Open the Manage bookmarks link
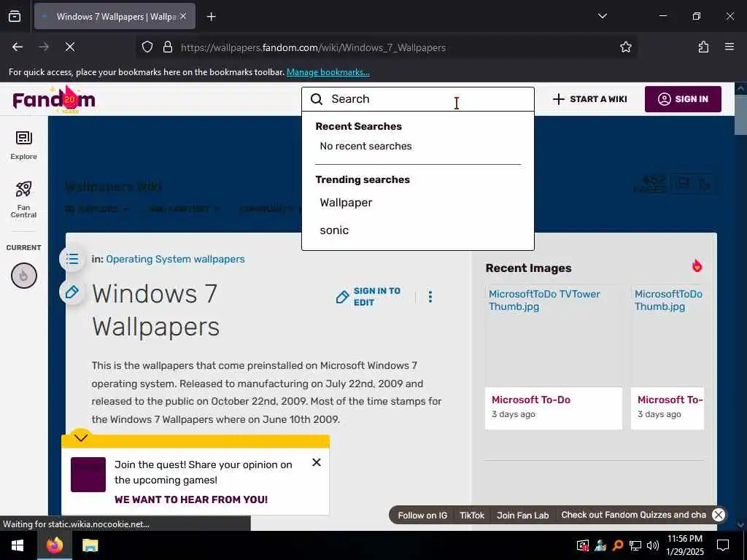747x560 pixels. [328, 72]
